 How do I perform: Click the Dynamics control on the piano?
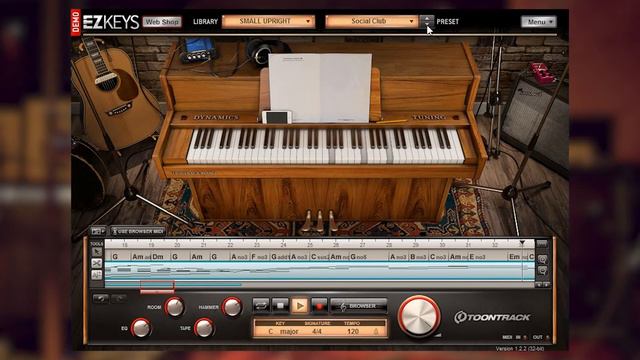pyautogui.click(x=216, y=118)
